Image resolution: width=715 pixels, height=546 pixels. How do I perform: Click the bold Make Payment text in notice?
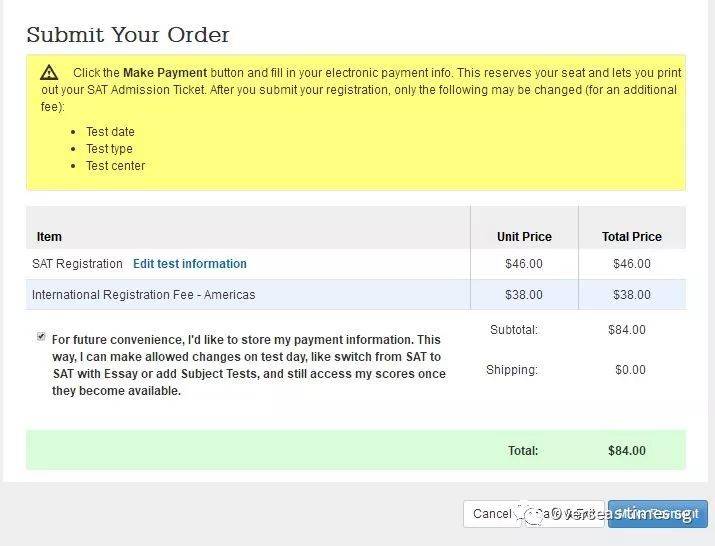coord(165,73)
